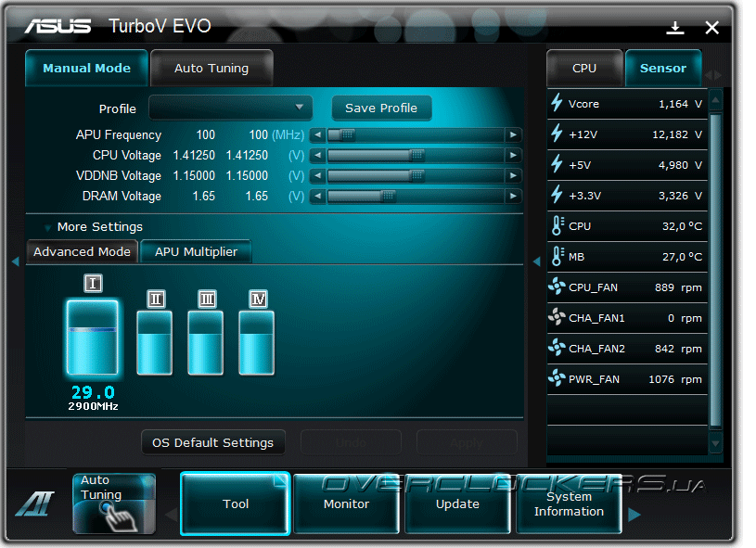Click the CHA_FAN1 fan icon

pyautogui.click(x=557, y=317)
